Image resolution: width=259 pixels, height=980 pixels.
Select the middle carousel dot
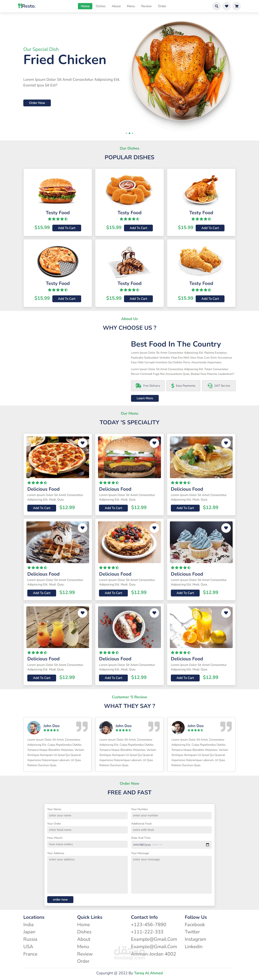coord(129,133)
